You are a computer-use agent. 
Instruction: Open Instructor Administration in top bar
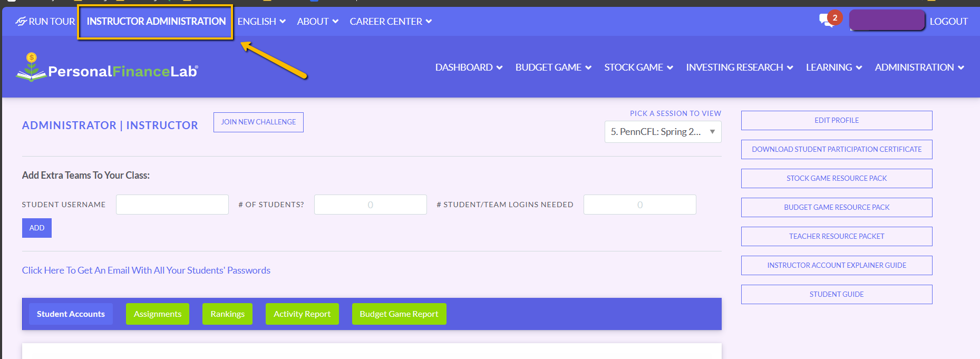click(x=156, y=22)
